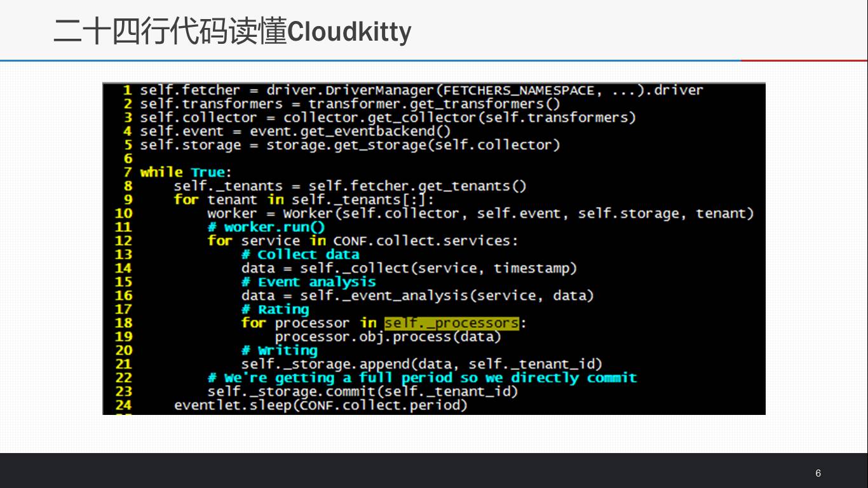
Task: Click line 21 "self._storage.append(data, self._tenant_id)"
Action: click(x=421, y=364)
